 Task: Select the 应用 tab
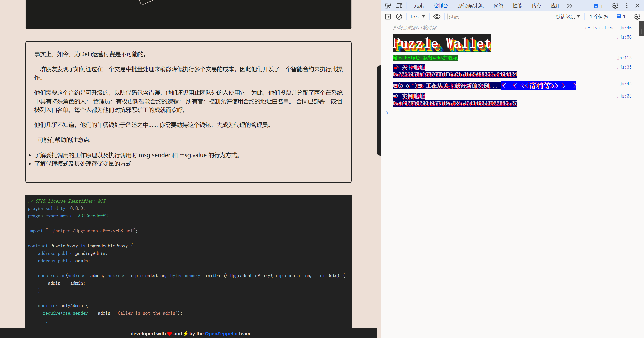click(x=556, y=6)
